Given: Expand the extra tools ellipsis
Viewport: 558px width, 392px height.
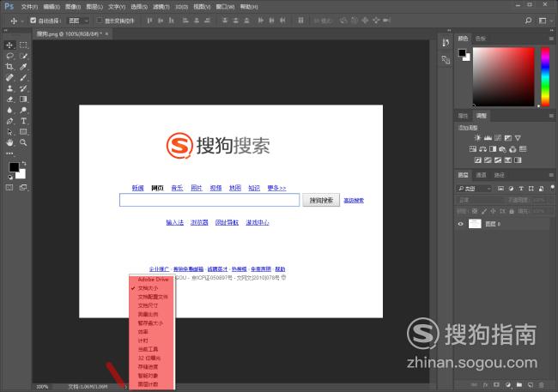Looking at the screenshot, I should pyautogui.click(x=9, y=154).
